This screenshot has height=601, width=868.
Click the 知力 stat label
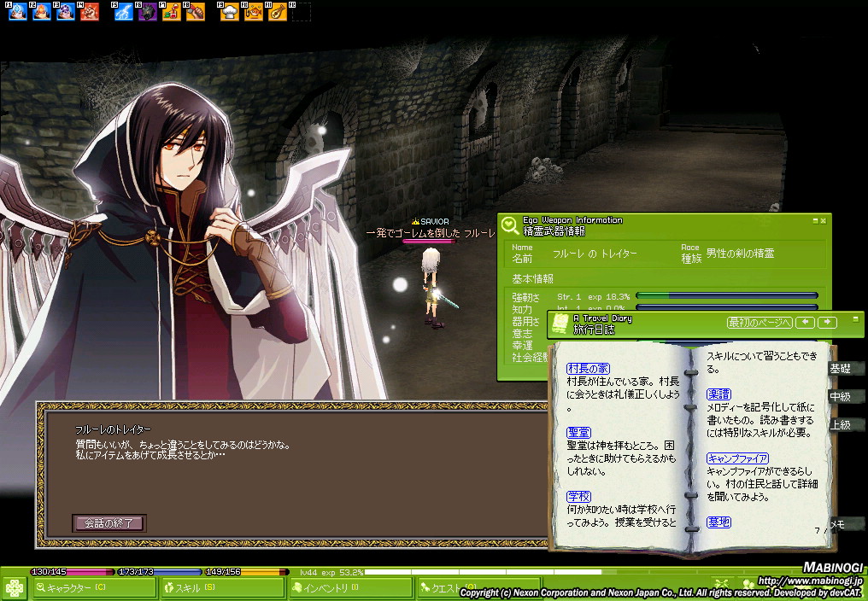522,309
